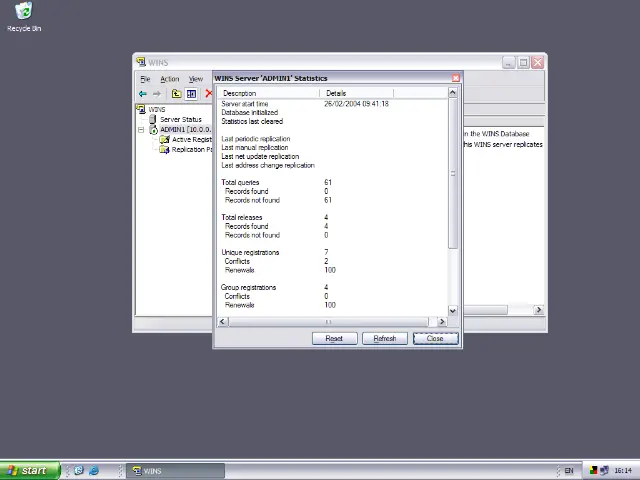This screenshot has width=640, height=480.
Task: Launch Internet Explorer from Quick Launch
Action: (x=94, y=471)
